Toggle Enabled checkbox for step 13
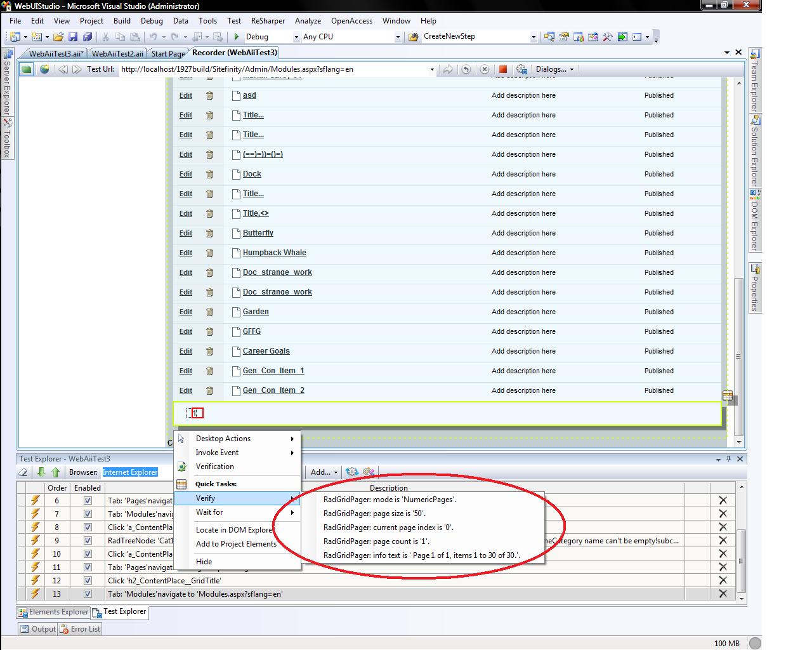This screenshot has height=650, width=812. tap(88, 594)
